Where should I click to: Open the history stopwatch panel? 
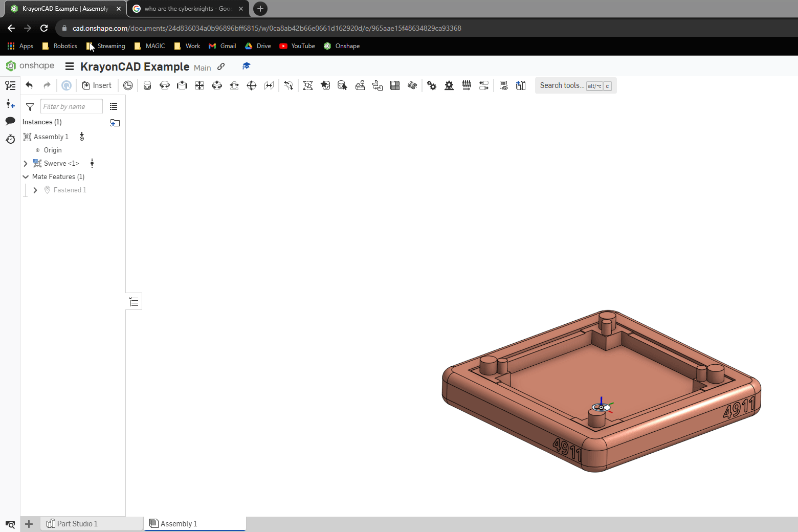pos(10,139)
